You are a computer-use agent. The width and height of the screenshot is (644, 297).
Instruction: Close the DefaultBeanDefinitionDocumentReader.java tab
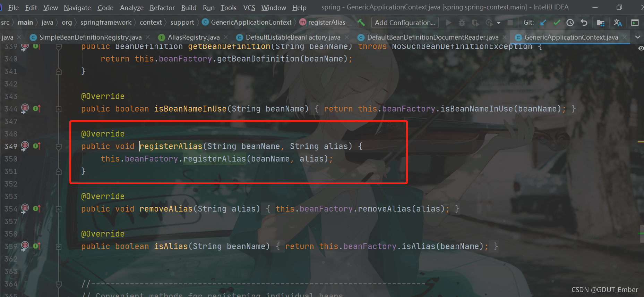(505, 37)
